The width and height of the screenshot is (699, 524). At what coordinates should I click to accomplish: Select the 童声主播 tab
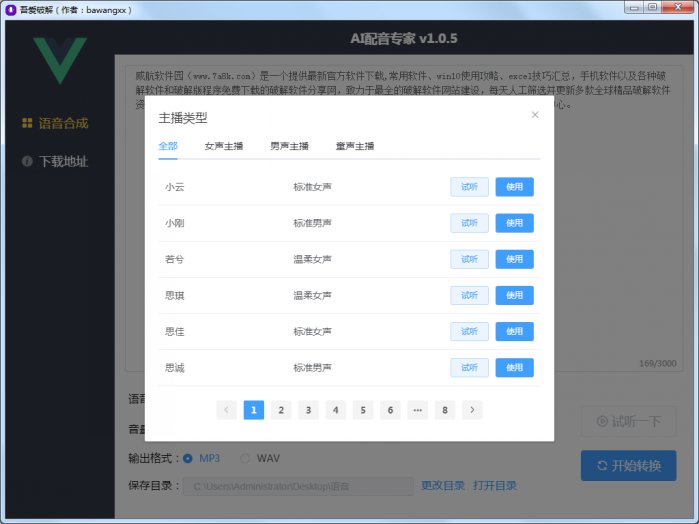[355, 146]
